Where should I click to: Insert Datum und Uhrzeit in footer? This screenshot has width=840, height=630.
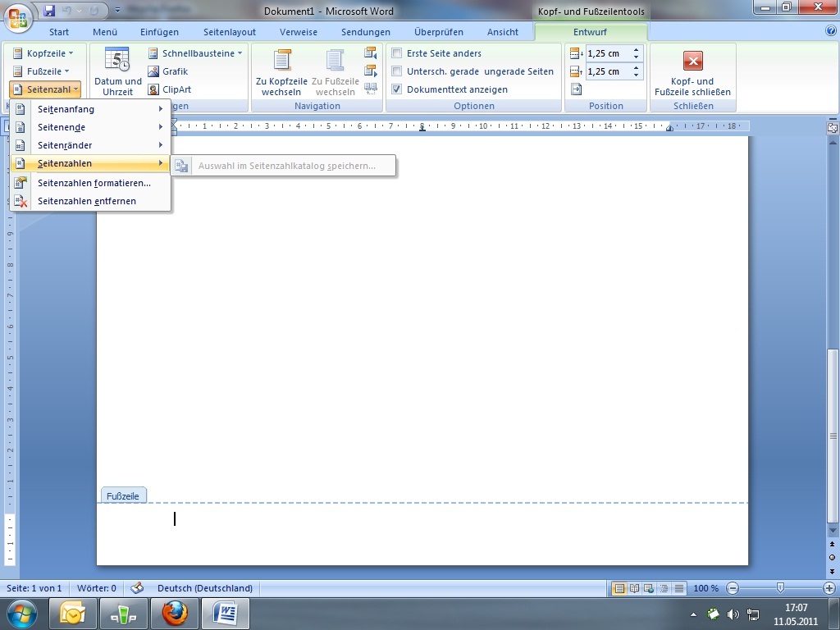(118, 72)
